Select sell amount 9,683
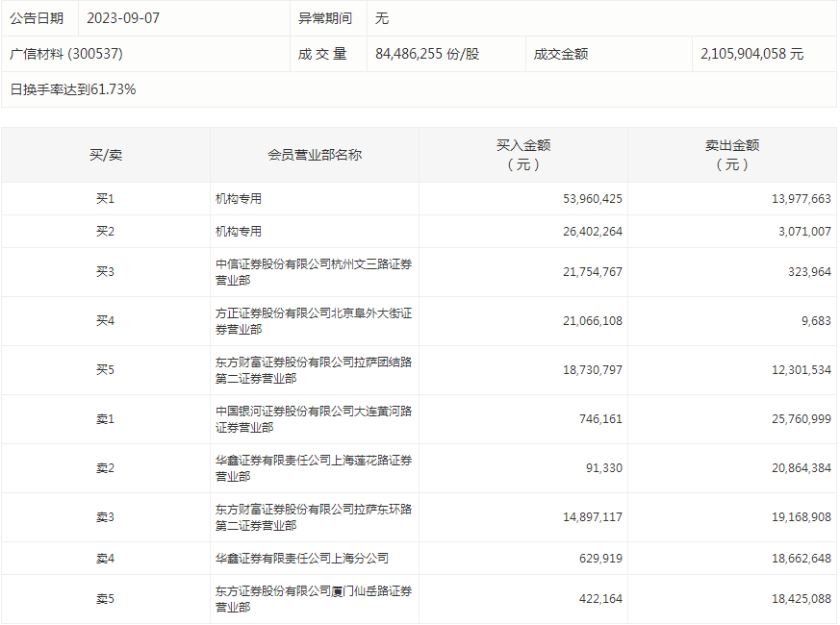 [x=817, y=321]
